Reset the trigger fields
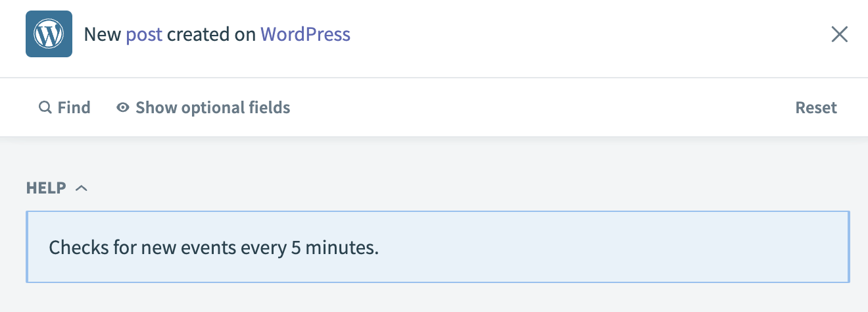The width and height of the screenshot is (868, 312). coord(815,107)
